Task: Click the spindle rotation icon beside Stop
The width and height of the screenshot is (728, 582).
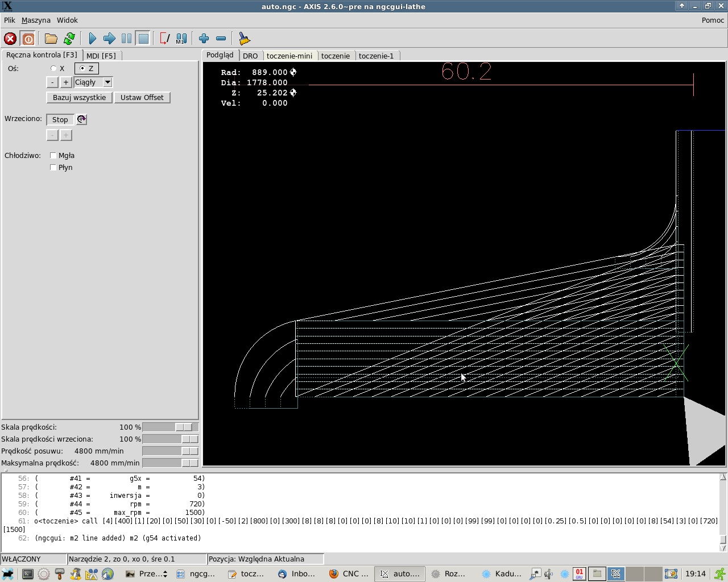Action: [82, 119]
